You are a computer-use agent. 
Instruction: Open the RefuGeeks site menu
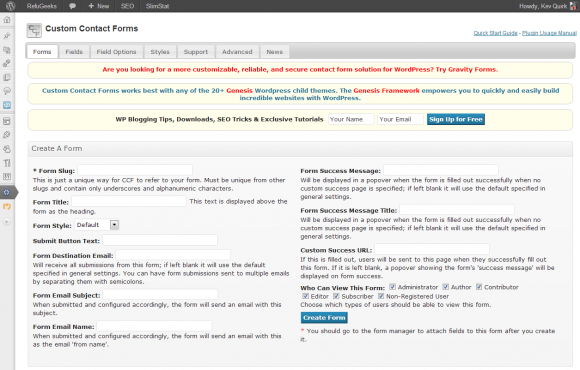(42, 6)
